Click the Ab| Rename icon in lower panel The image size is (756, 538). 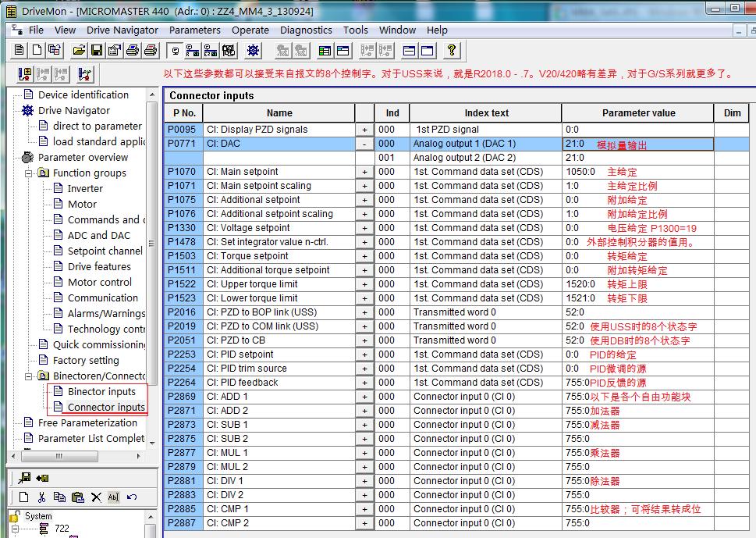click(113, 497)
